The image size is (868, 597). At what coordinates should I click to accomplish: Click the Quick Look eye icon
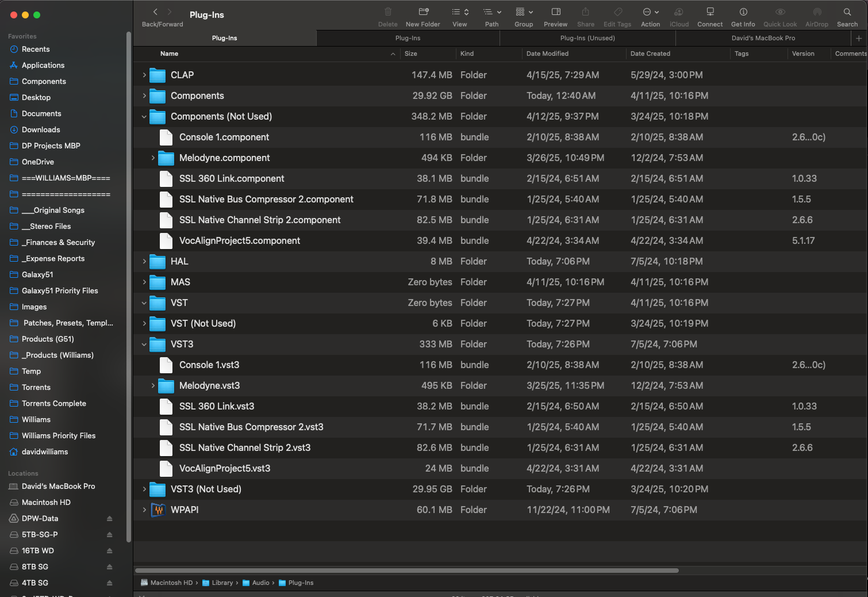(780, 12)
